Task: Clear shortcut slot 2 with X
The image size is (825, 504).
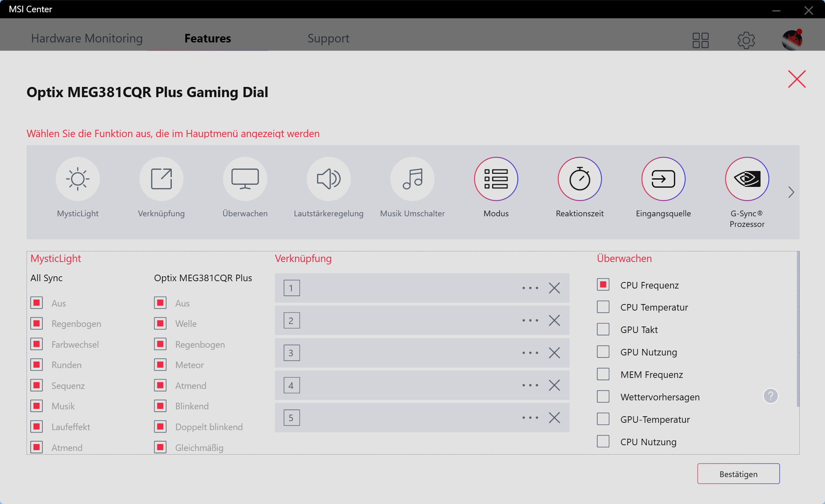Action: click(554, 320)
